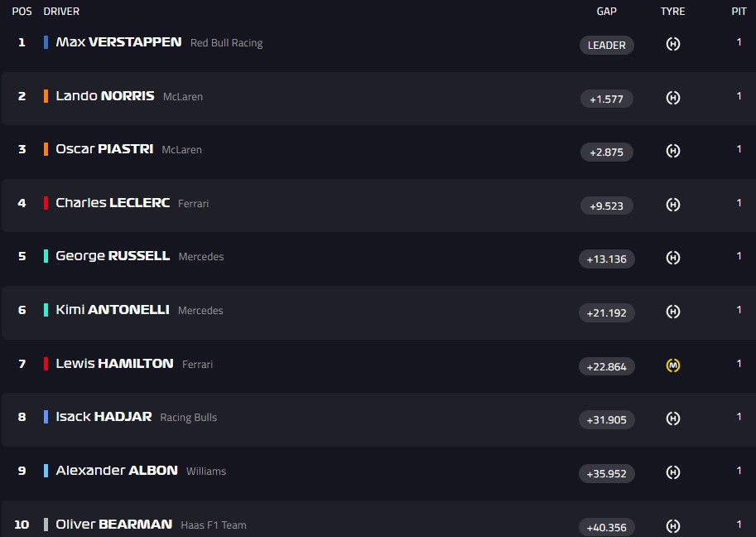Click the GAP column header
Screen dimensions: 756x537
coord(607,12)
